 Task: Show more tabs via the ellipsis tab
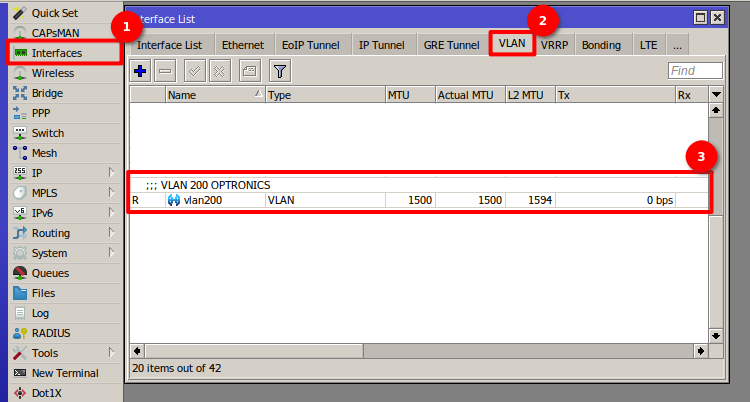677,45
